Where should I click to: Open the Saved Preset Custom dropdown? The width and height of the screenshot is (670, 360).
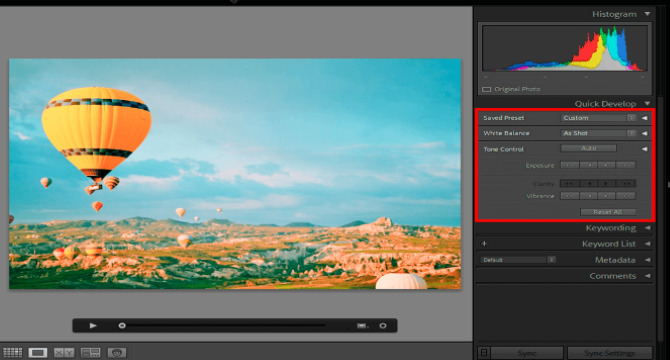[598, 118]
